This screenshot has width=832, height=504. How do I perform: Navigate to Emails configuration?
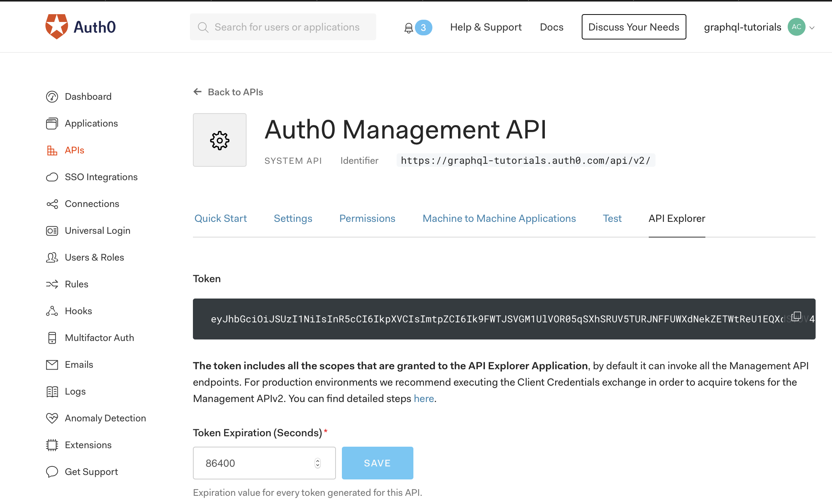pyautogui.click(x=79, y=364)
